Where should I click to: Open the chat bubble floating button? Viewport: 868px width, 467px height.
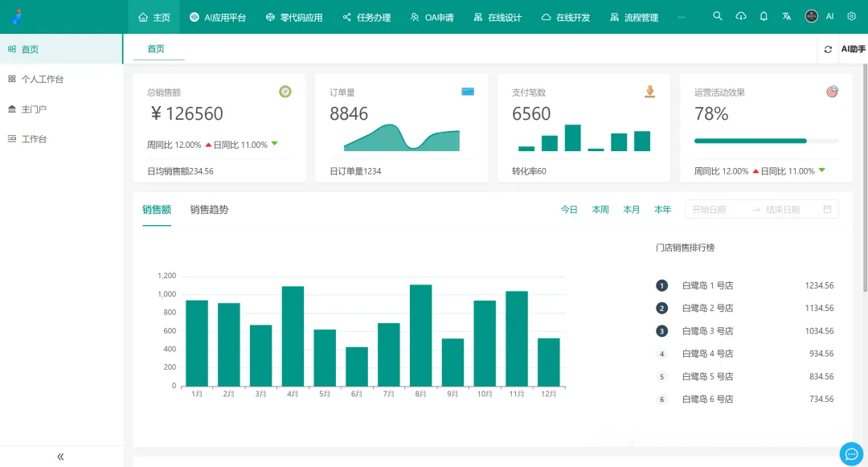850,453
